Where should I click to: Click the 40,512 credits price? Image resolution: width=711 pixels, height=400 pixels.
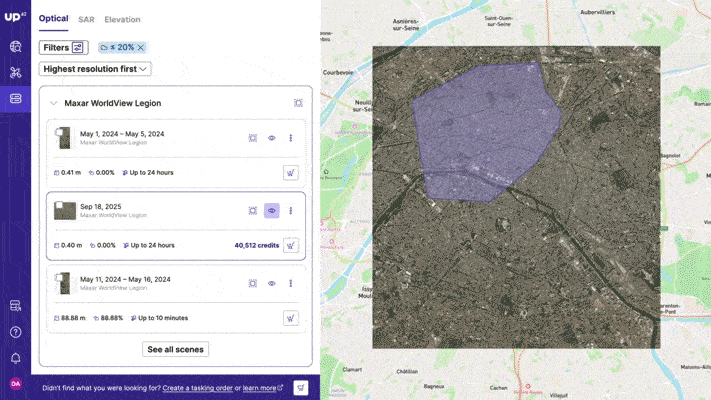pyautogui.click(x=257, y=245)
